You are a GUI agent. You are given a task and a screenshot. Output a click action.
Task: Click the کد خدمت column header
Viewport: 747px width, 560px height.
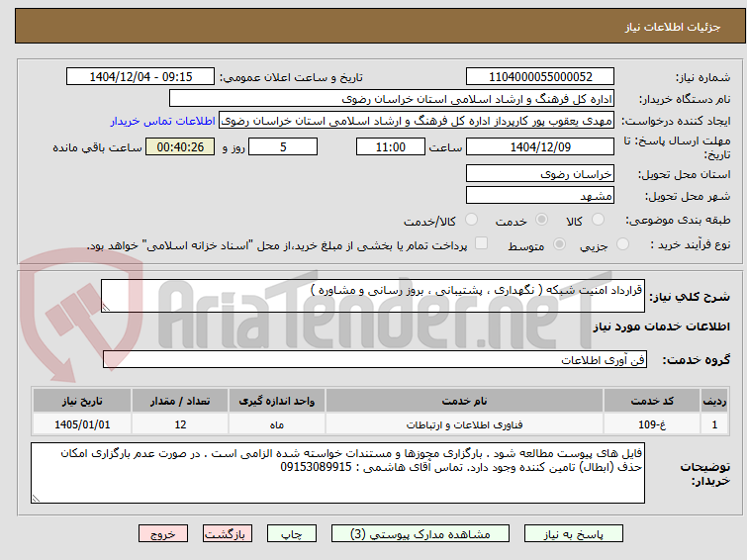pyautogui.click(x=652, y=401)
